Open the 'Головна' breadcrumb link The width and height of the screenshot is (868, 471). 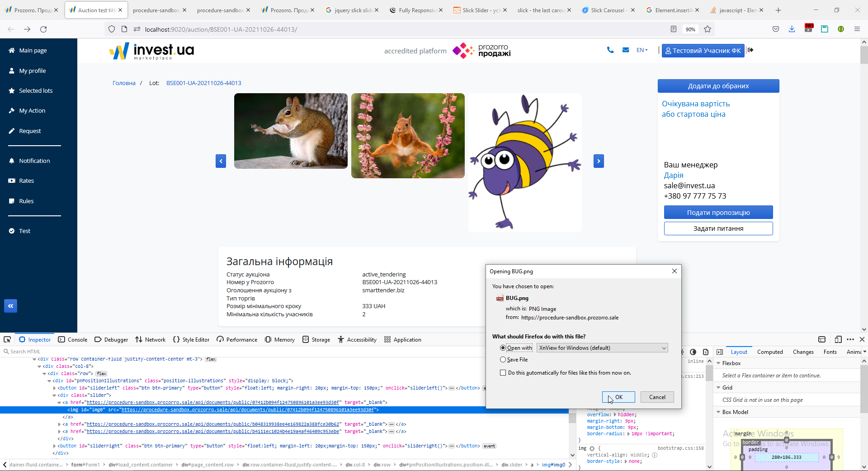124,83
